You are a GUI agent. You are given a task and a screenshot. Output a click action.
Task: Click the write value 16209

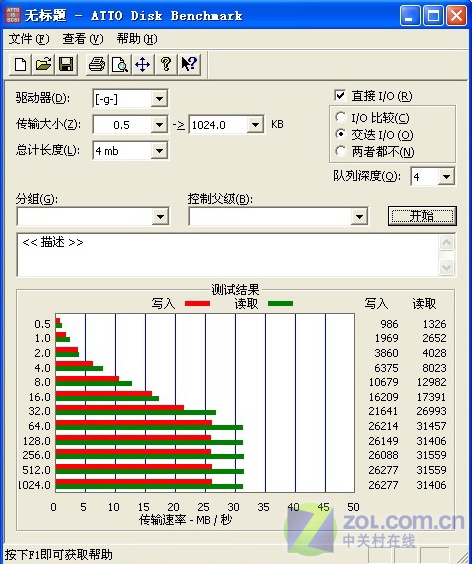384,397
